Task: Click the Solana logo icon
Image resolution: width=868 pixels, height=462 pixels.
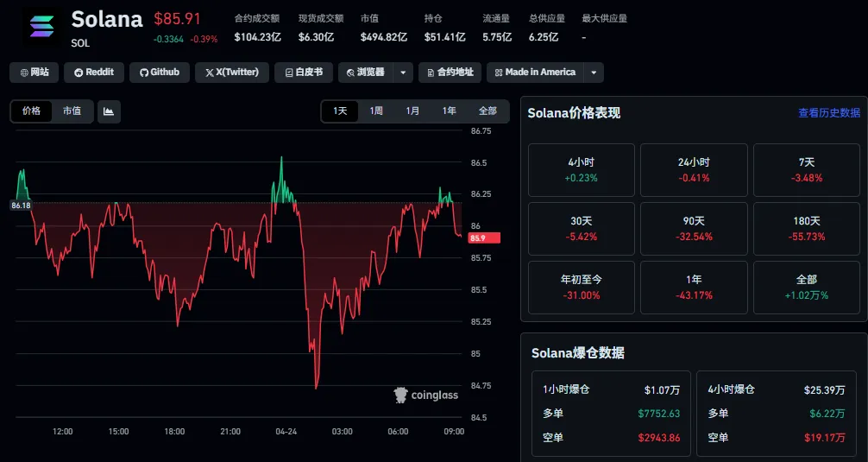Action: click(x=42, y=27)
